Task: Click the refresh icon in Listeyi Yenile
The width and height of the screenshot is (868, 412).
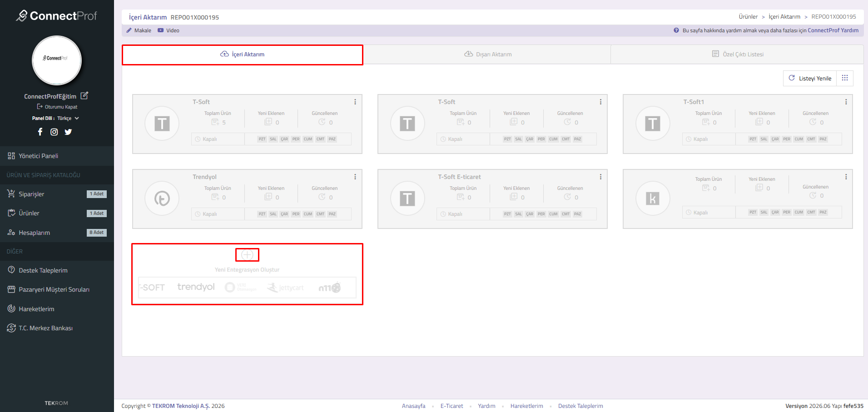Action: [x=792, y=78]
